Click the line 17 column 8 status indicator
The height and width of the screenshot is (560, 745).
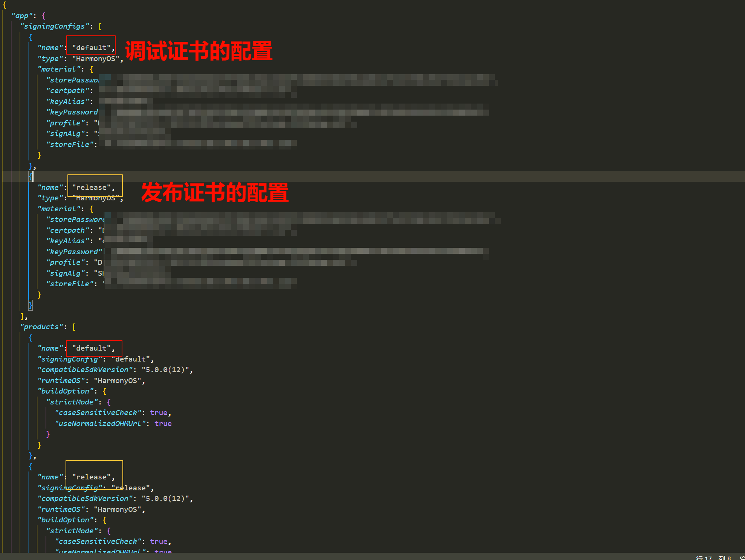[713, 558]
